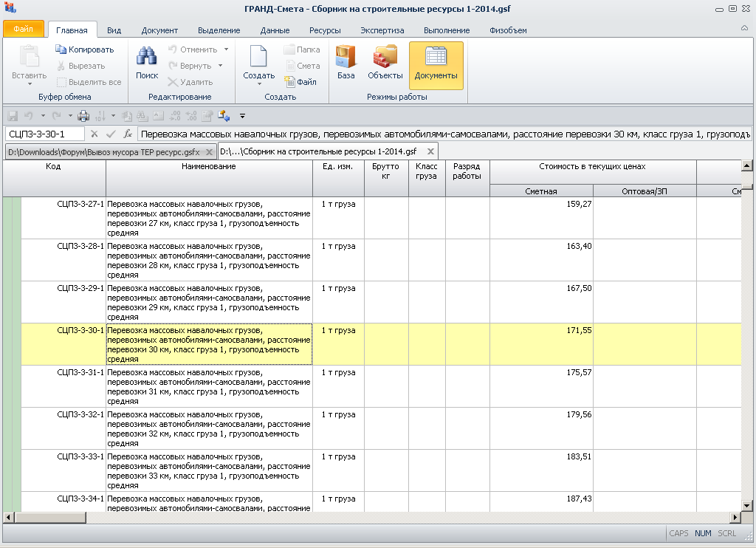Click the cell code input field
The image size is (756, 548).
point(44,134)
